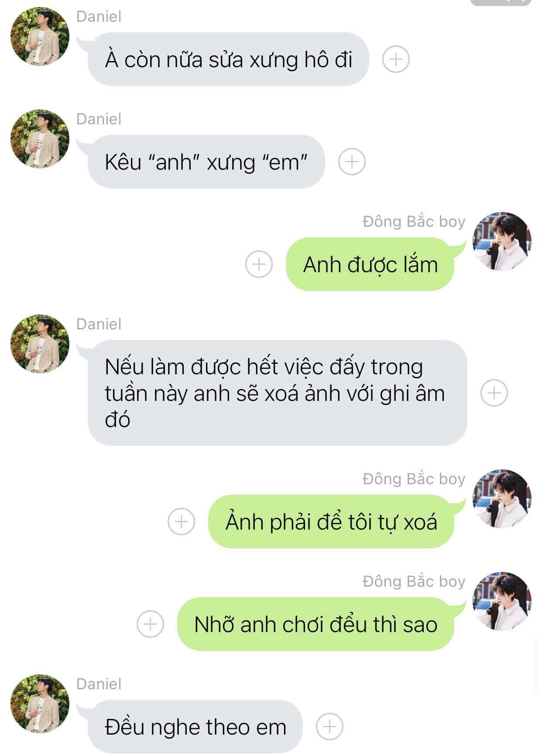The image size is (542, 756).
Task: Open Daniel's avatar by "Nếu làm được" message
Action: pyautogui.click(x=40, y=344)
